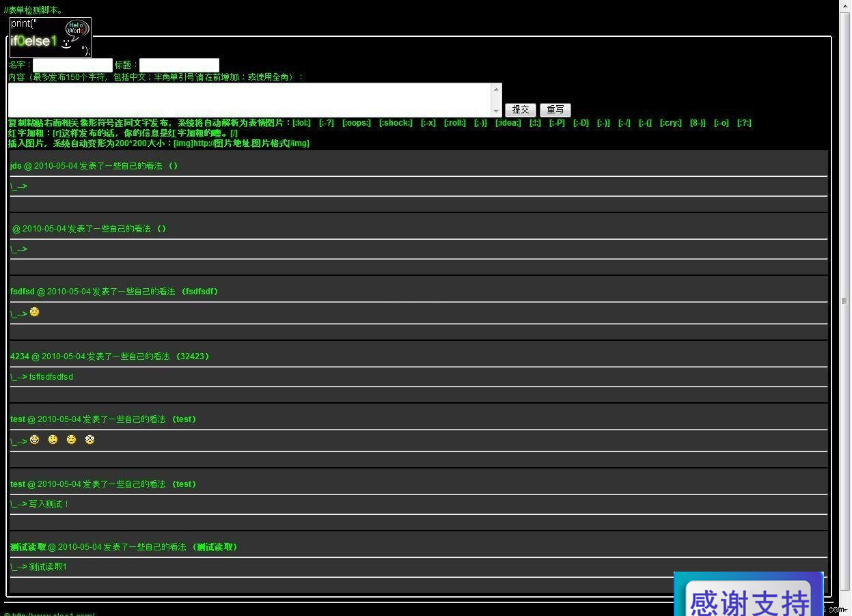852x616 pixels.
Task: Click the second emoticon in test's smiley row
Action: coord(53,440)
